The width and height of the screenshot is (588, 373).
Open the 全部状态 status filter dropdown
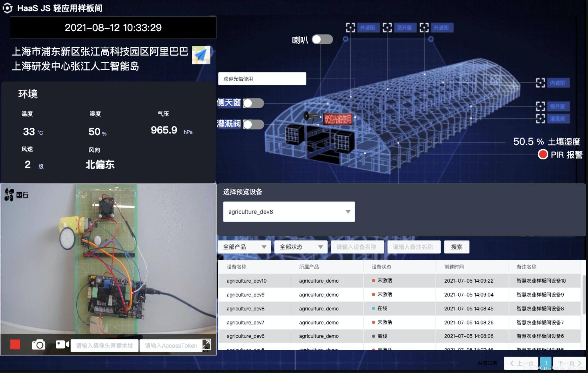pos(301,247)
